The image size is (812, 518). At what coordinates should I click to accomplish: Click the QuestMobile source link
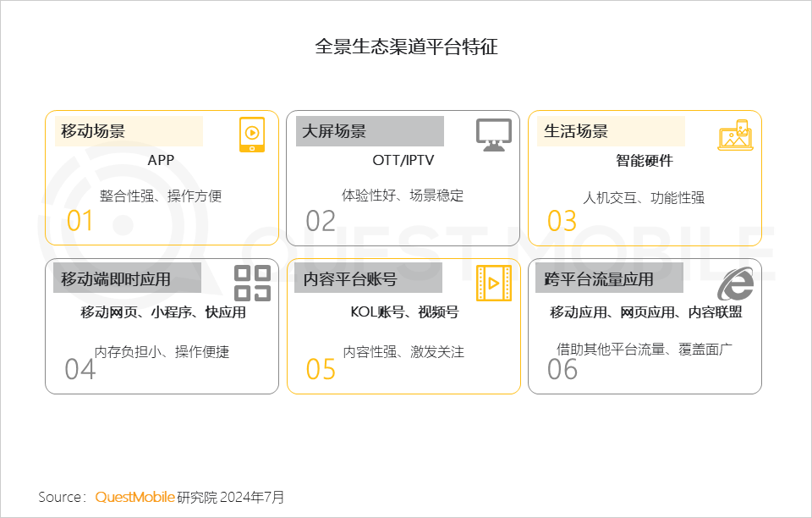[x=134, y=497]
